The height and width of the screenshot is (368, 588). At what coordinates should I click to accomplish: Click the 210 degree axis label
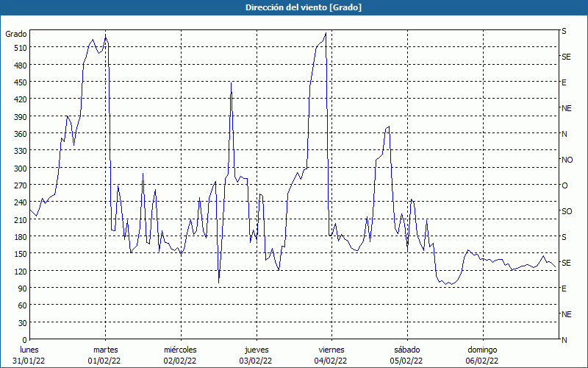21,219
